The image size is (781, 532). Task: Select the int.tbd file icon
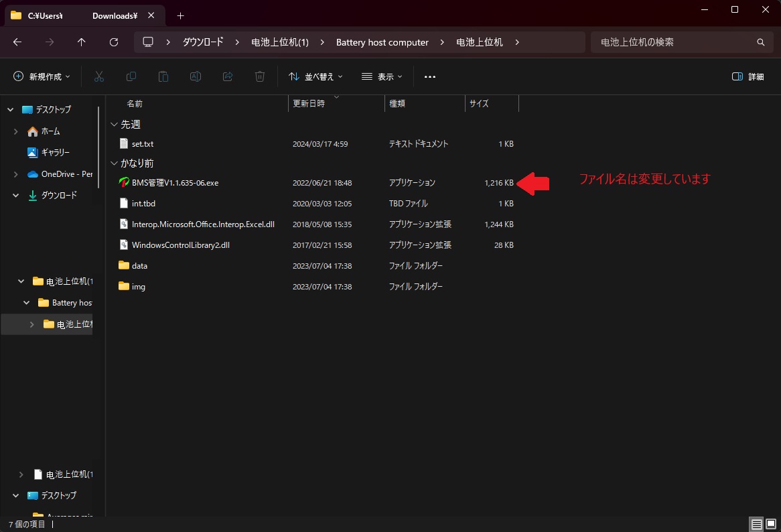124,203
